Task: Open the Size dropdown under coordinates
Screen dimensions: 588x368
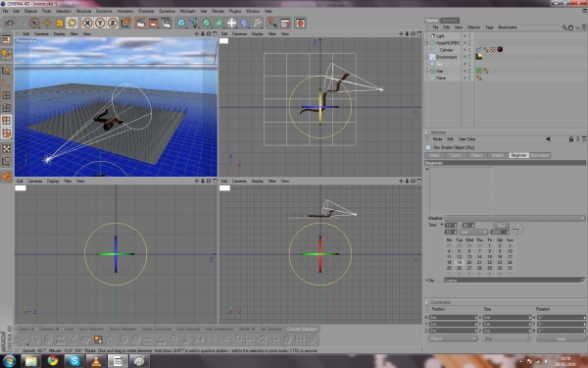Action: 507,339
